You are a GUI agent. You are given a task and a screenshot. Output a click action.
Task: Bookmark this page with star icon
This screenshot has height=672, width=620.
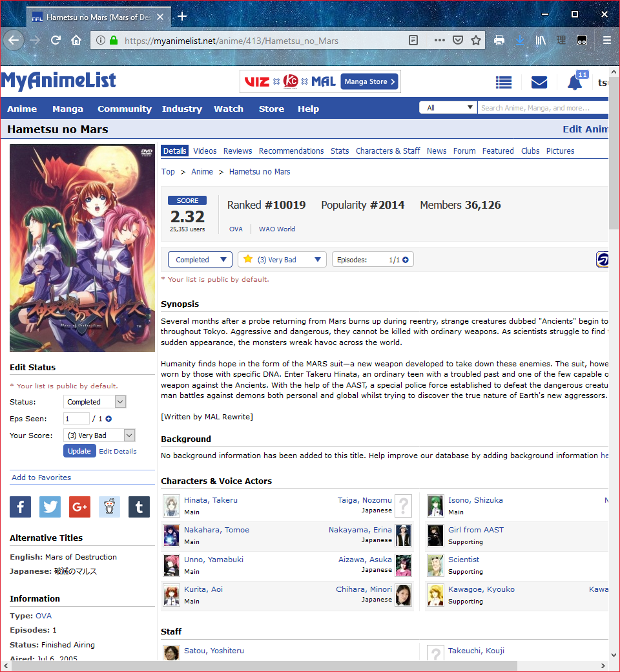[x=475, y=40]
